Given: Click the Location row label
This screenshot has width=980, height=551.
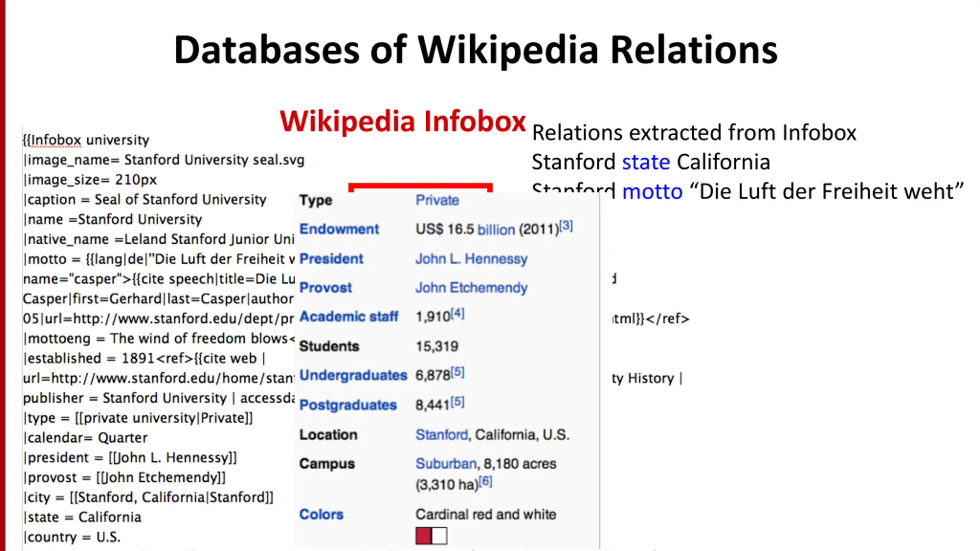Looking at the screenshot, I should [328, 435].
